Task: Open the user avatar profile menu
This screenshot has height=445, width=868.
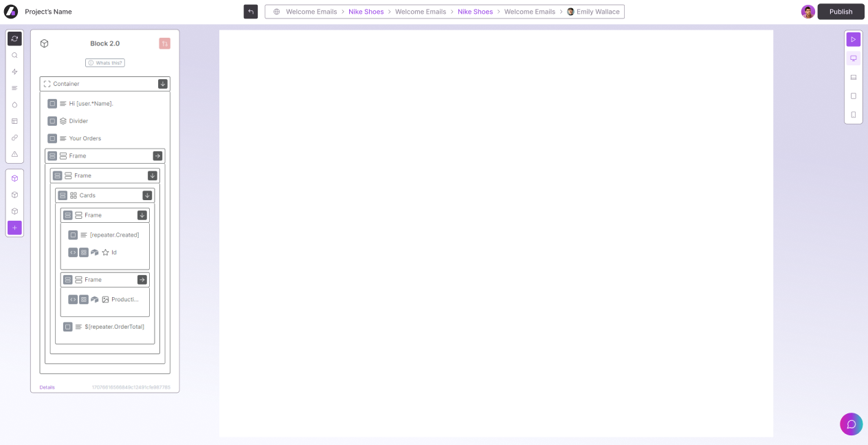Action: 808,12
